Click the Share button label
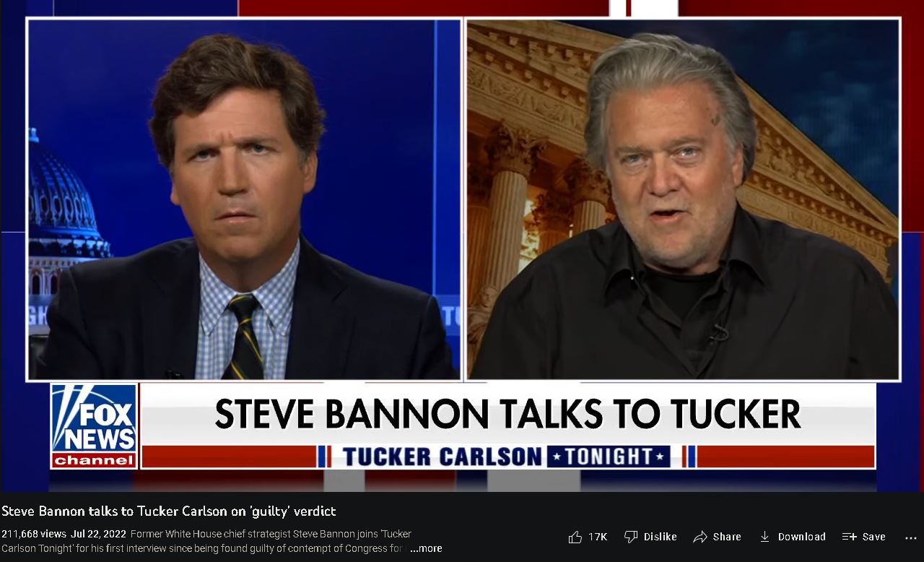This screenshot has width=924, height=562. click(x=727, y=537)
